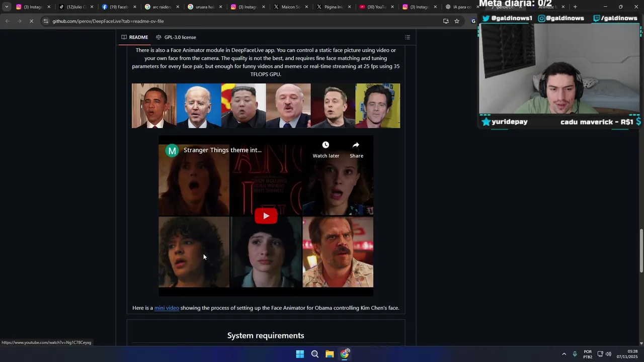Close the 'uruara' tab

click(220, 7)
